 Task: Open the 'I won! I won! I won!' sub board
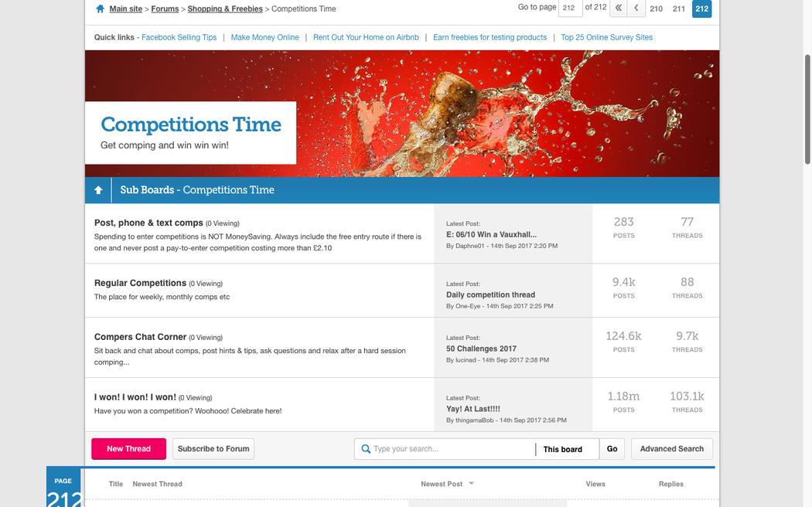(x=135, y=397)
